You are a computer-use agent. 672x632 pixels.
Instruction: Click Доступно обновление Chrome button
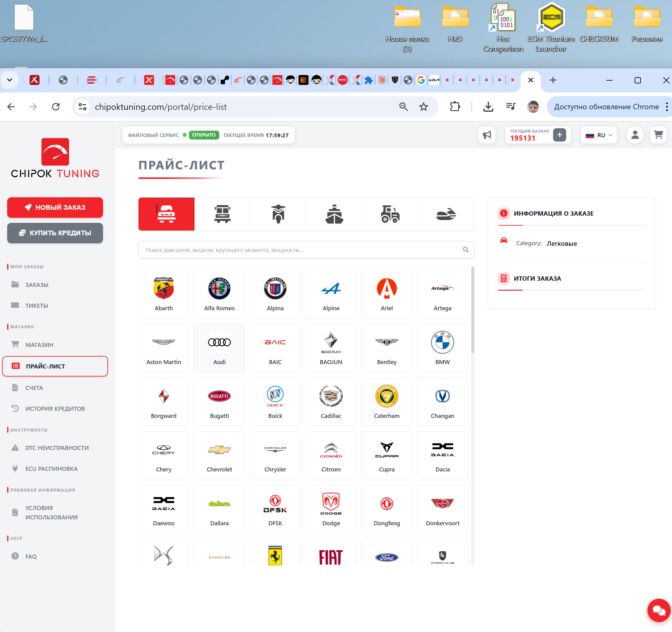click(x=606, y=107)
